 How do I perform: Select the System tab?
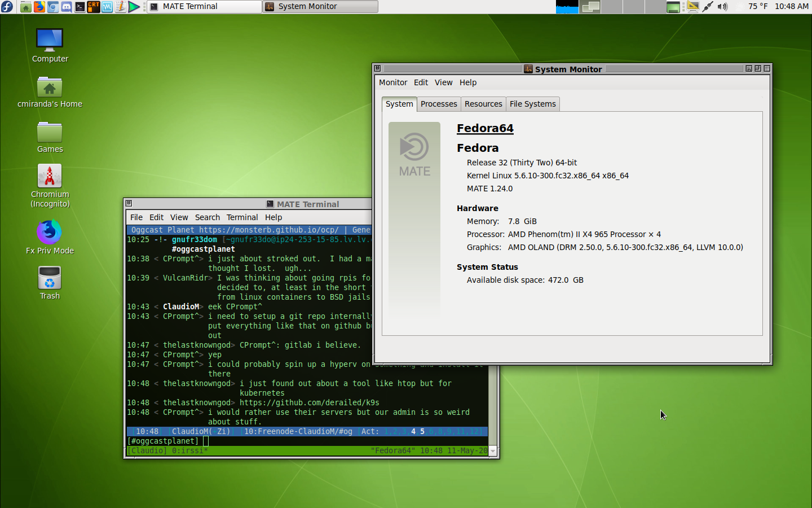pos(399,104)
